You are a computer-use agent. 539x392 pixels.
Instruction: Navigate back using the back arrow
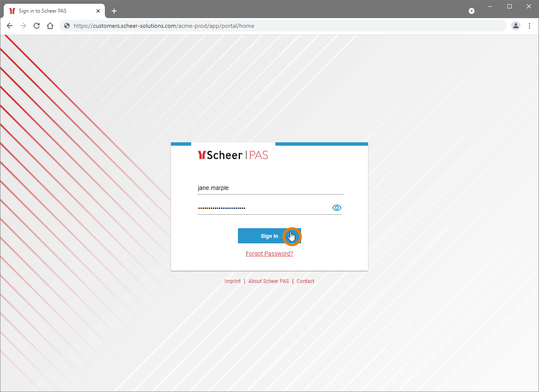(x=10, y=26)
